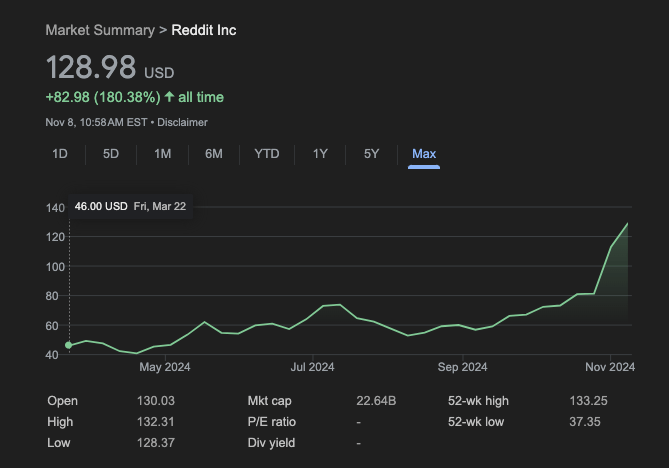669x468 pixels.
Task: Select the 5D chart range
Action: click(x=111, y=154)
